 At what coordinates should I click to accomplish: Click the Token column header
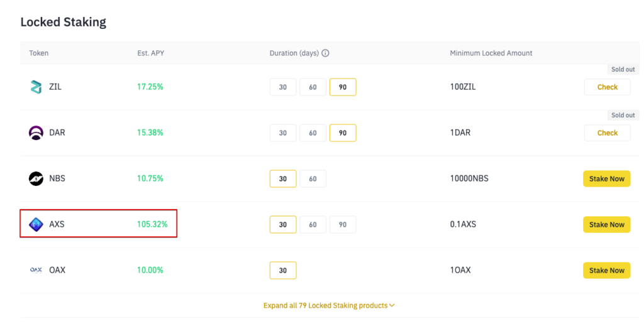tap(38, 53)
